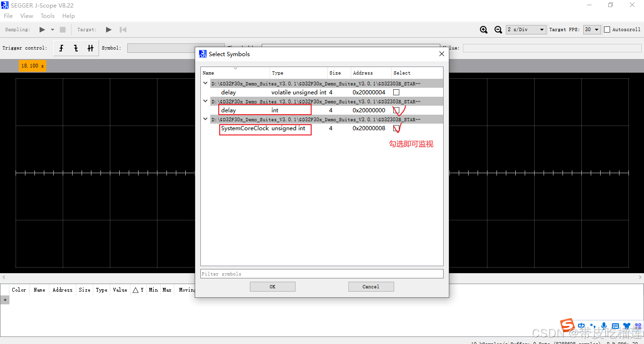Click the Address column header in watch table
Image resolution: width=644 pixels, height=344 pixels.
pos(62,290)
